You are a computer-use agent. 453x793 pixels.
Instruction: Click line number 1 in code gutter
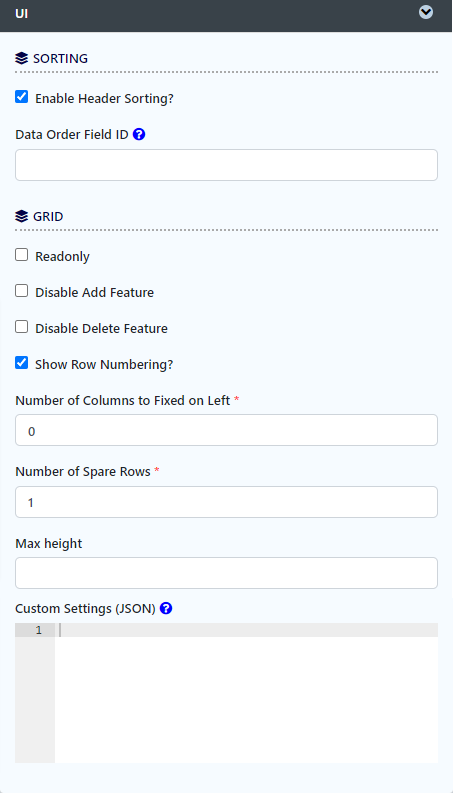click(38, 630)
